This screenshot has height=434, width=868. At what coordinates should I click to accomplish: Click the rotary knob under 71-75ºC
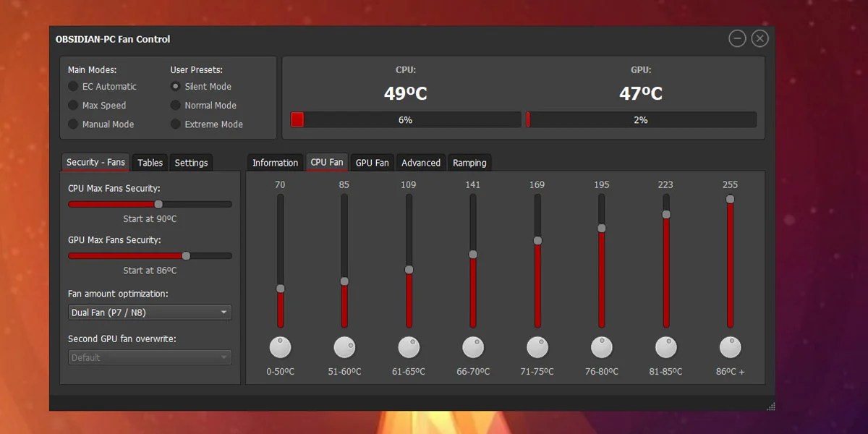[537, 348]
